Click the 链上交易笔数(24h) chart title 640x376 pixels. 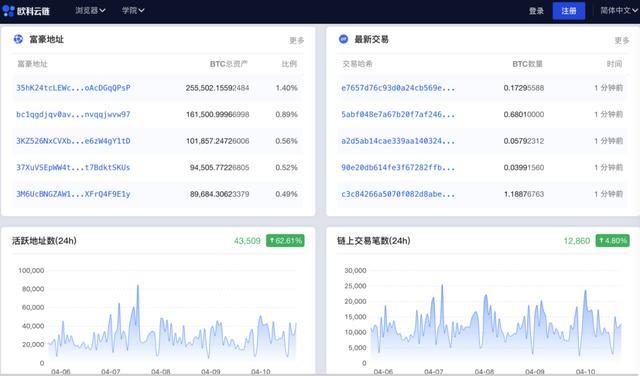click(x=373, y=241)
